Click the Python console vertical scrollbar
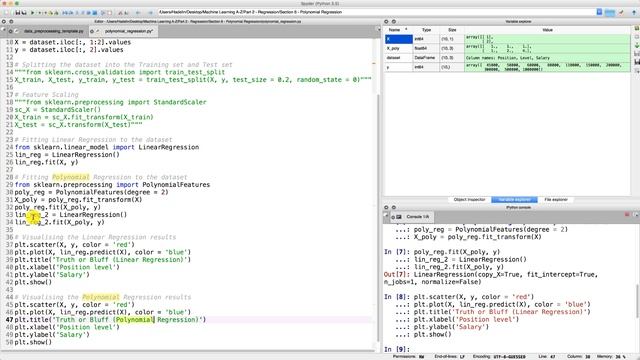 pos(637,300)
